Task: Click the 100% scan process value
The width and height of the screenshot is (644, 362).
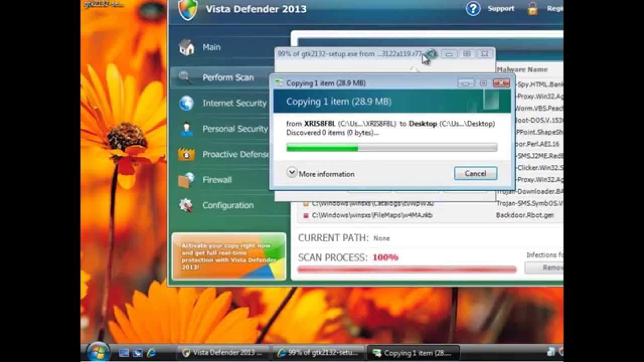Action: pos(385,257)
